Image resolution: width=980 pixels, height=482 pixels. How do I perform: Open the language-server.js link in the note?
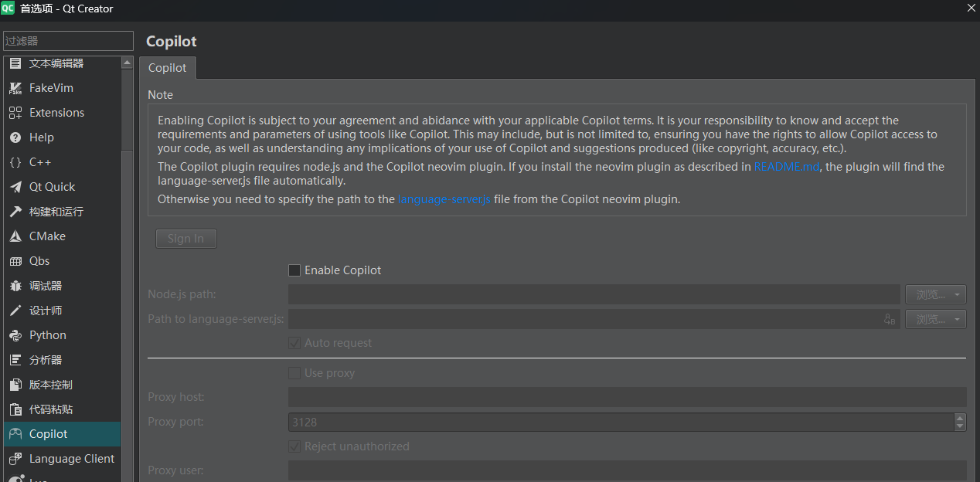444,199
